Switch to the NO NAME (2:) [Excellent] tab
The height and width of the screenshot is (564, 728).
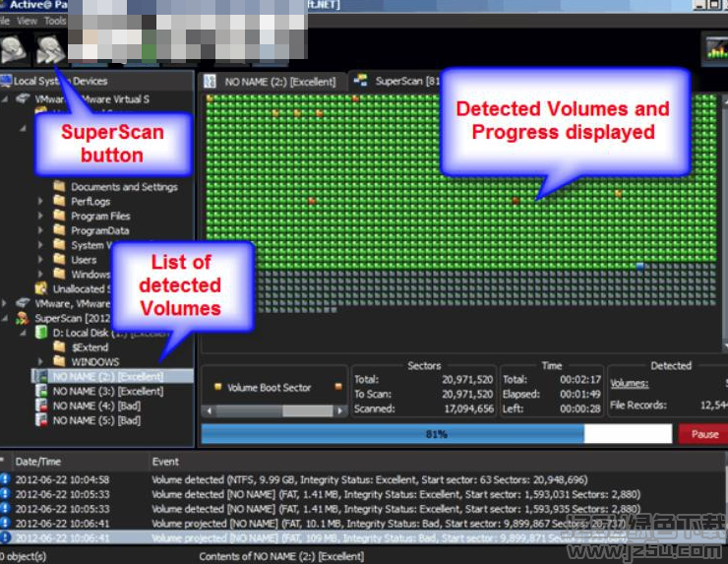click(x=273, y=82)
